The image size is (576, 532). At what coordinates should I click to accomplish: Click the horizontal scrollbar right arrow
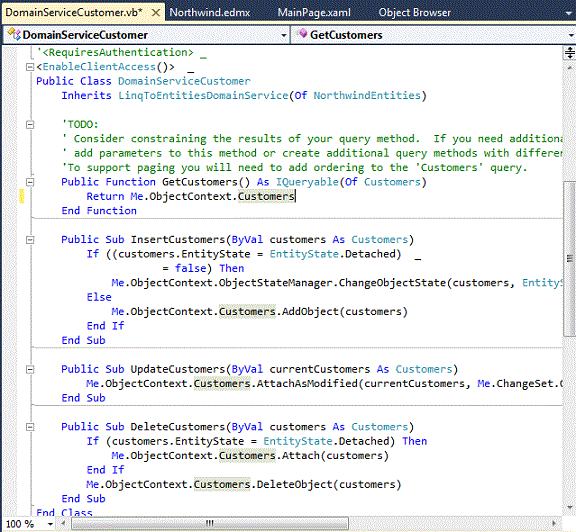(x=554, y=523)
